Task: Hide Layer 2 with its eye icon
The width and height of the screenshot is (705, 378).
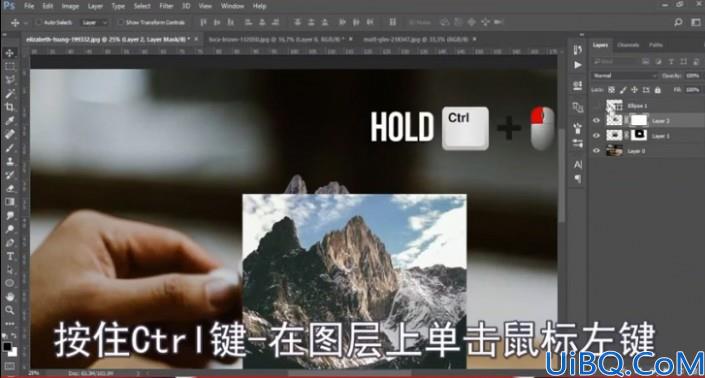Action: click(597, 120)
